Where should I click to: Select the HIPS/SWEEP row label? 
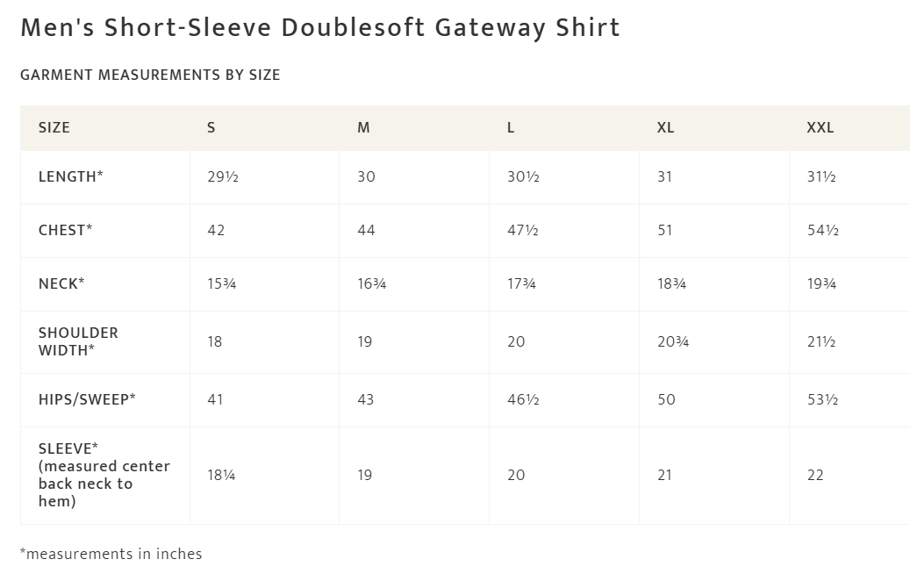point(87,399)
